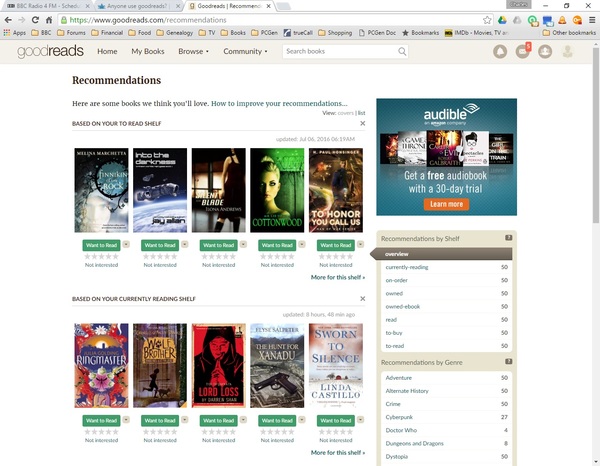Open Other bookmarks folder

pos(569,33)
